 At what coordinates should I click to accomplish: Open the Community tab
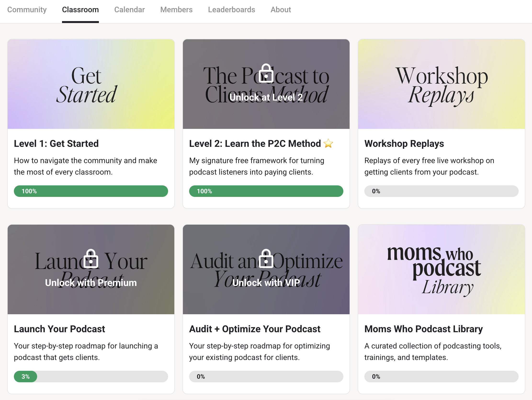27,10
